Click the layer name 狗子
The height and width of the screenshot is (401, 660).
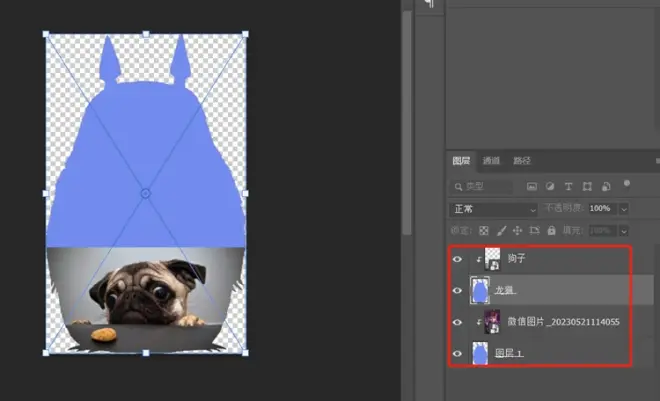516,258
